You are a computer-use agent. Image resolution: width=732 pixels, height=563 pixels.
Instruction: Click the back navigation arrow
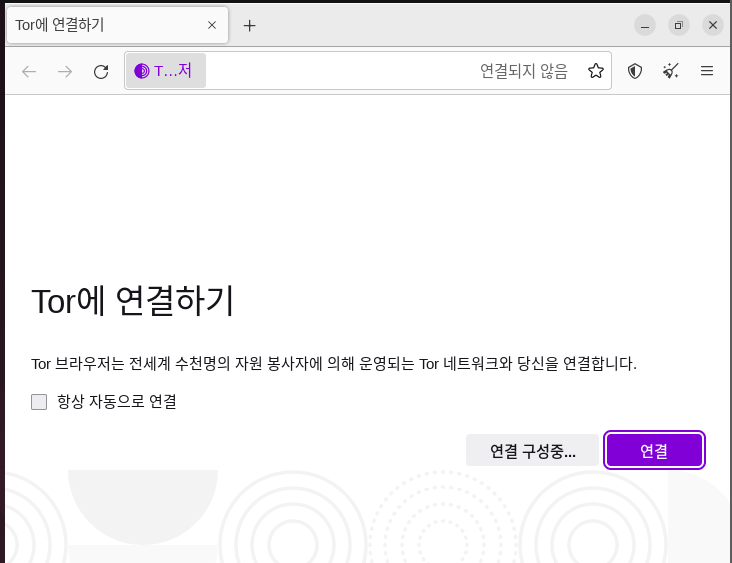tap(29, 71)
